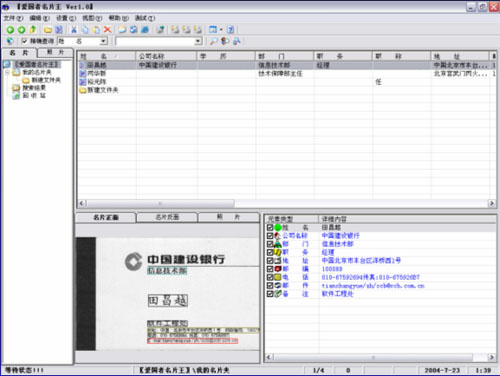This screenshot has width=500, height=376.
Task: Switch to the 照片 sidebar tab
Action: 55,52
